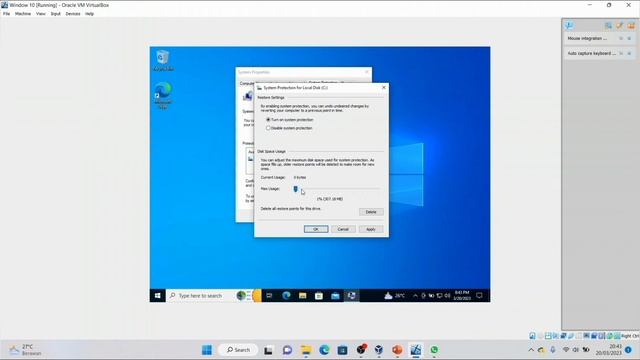Open host Windows 11 Start button
640x360 pixels.
coord(207,350)
